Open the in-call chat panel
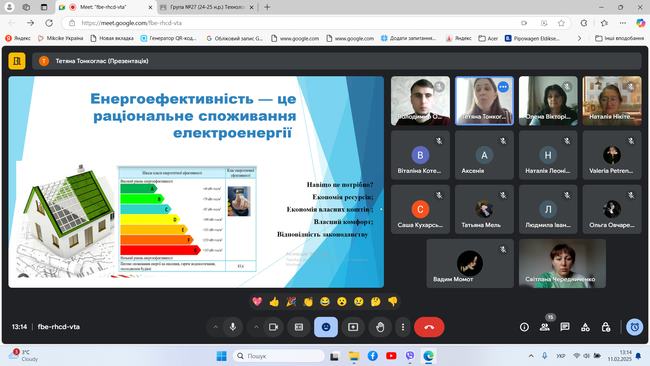 (x=565, y=327)
